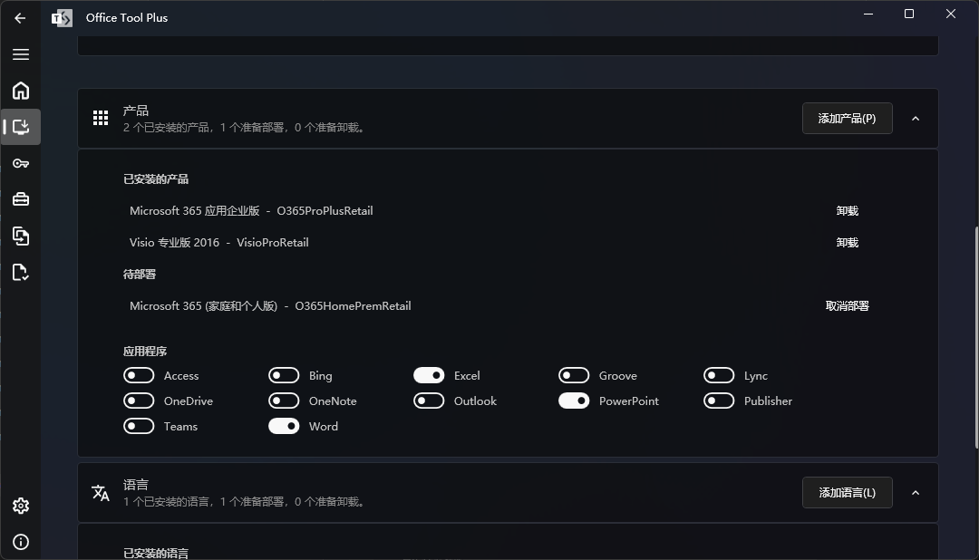Image resolution: width=979 pixels, height=560 pixels.
Task: Turn off the PowerPoint switch
Action: [x=574, y=401]
